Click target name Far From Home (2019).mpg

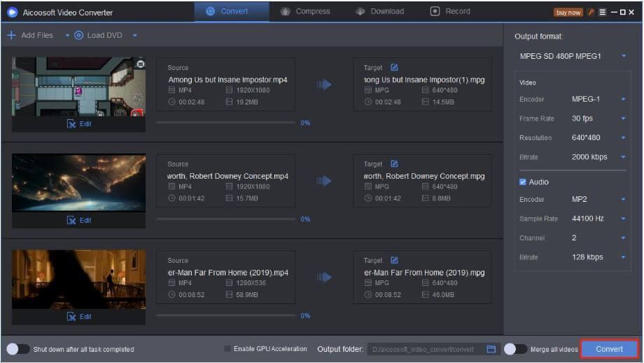(x=424, y=273)
